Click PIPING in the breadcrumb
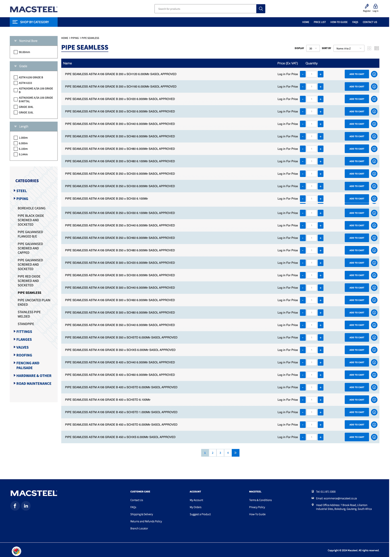 tap(75, 38)
